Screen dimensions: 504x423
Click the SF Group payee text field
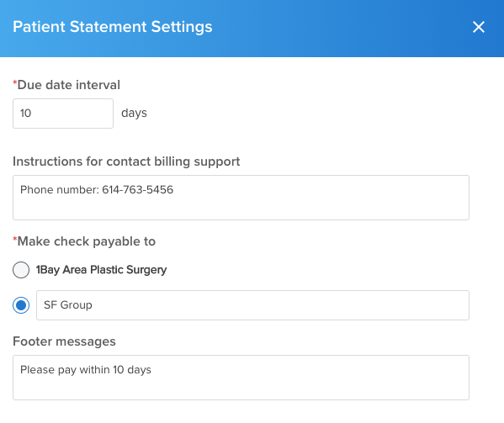(252, 305)
